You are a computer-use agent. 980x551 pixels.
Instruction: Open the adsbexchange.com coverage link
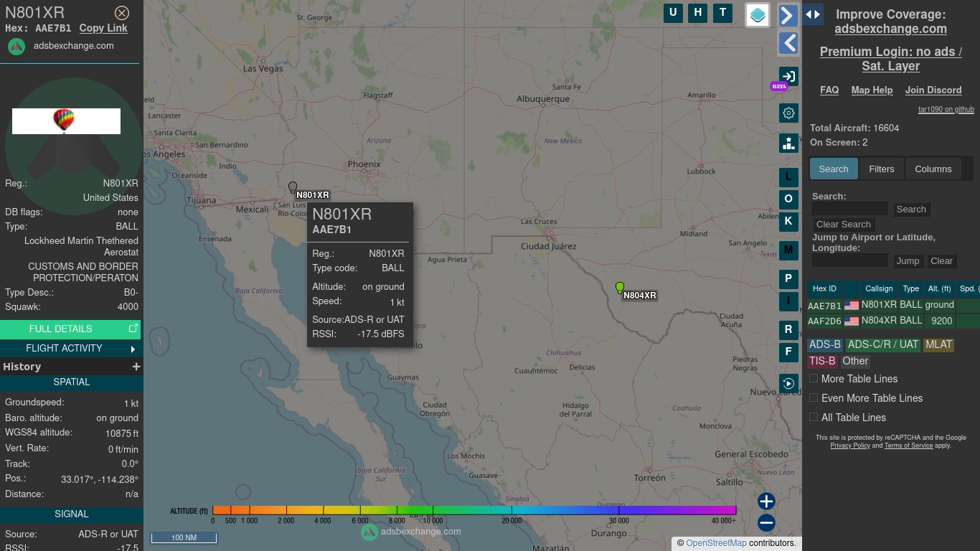tap(890, 29)
